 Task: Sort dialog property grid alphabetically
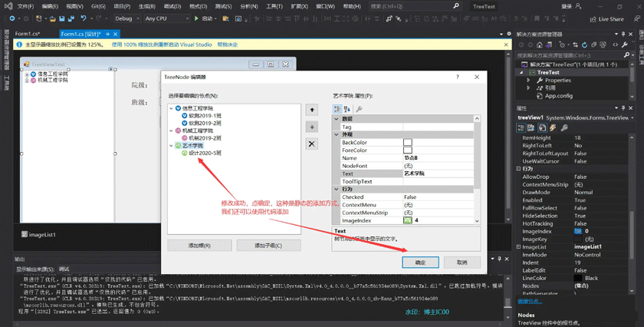(347, 109)
